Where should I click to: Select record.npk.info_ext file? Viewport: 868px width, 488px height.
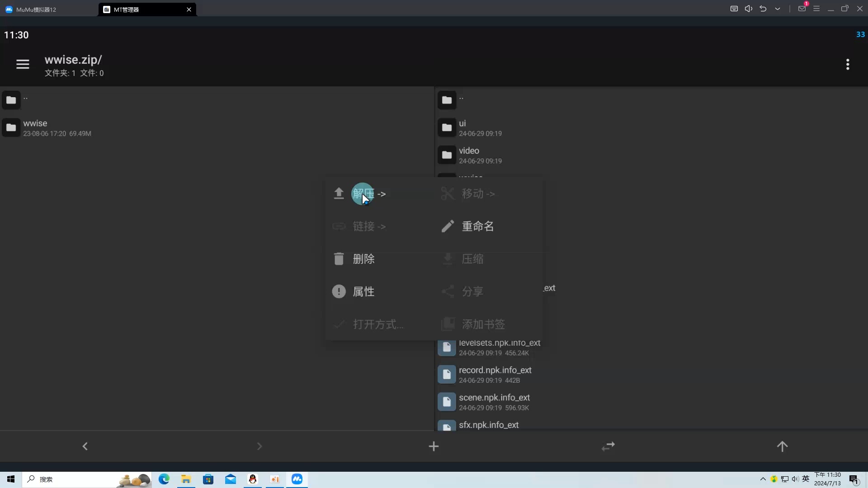tap(651, 375)
